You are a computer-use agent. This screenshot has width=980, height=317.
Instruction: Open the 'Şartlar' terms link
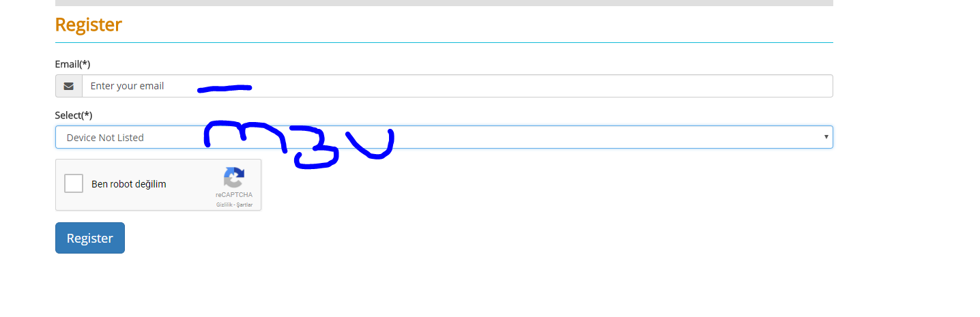tap(244, 205)
